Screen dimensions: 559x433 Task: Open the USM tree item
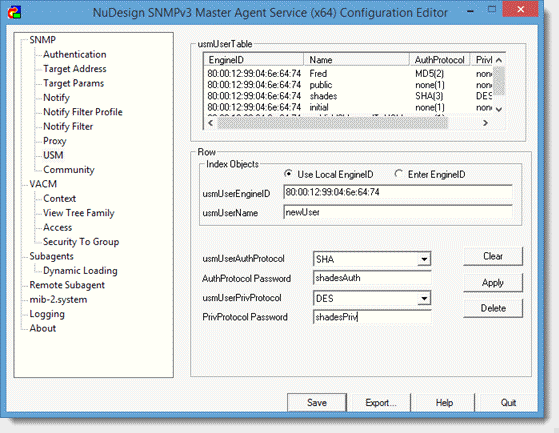coord(53,155)
